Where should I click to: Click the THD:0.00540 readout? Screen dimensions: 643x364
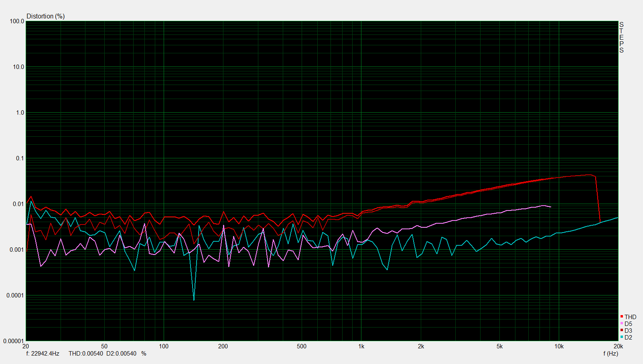click(x=86, y=354)
